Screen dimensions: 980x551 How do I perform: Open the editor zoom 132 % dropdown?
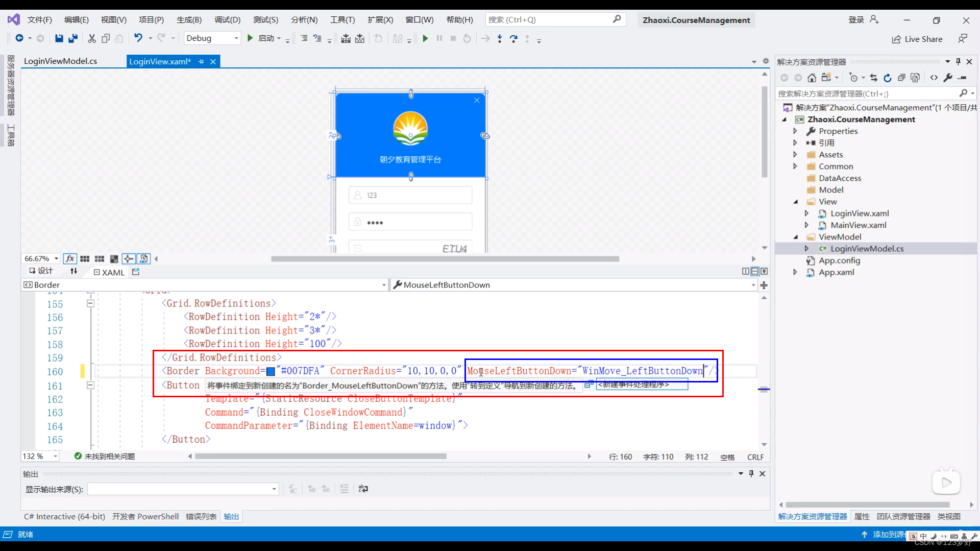click(40, 456)
